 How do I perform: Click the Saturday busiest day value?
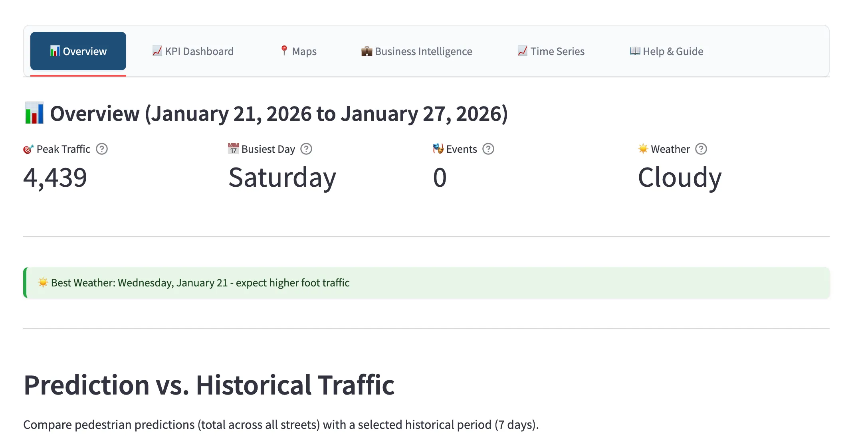[x=282, y=178]
